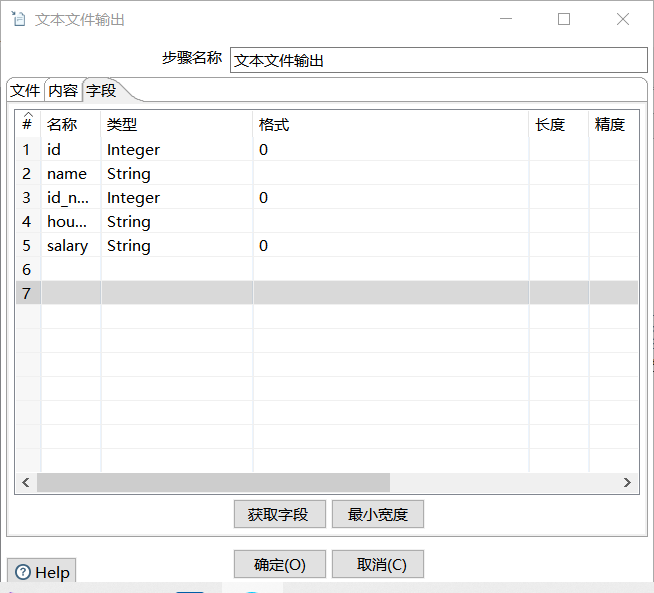Click the String type cell in row 4
Screen dimensions: 654x593
177,221
